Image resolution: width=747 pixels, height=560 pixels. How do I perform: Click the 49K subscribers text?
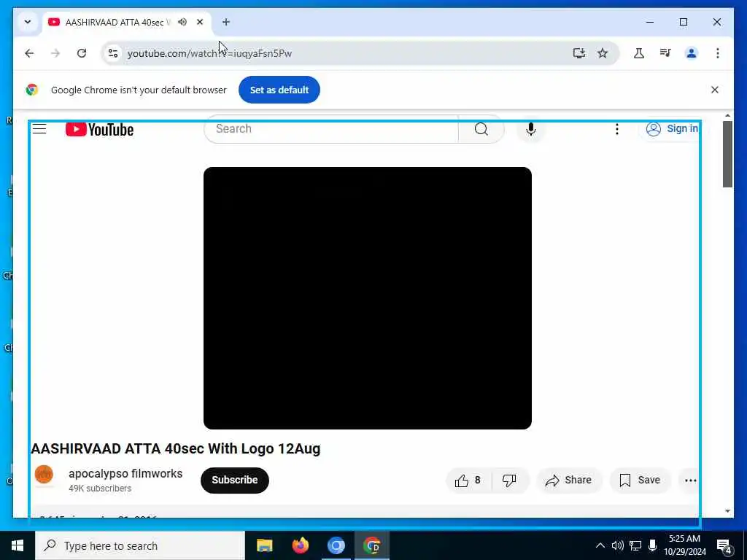coord(100,488)
